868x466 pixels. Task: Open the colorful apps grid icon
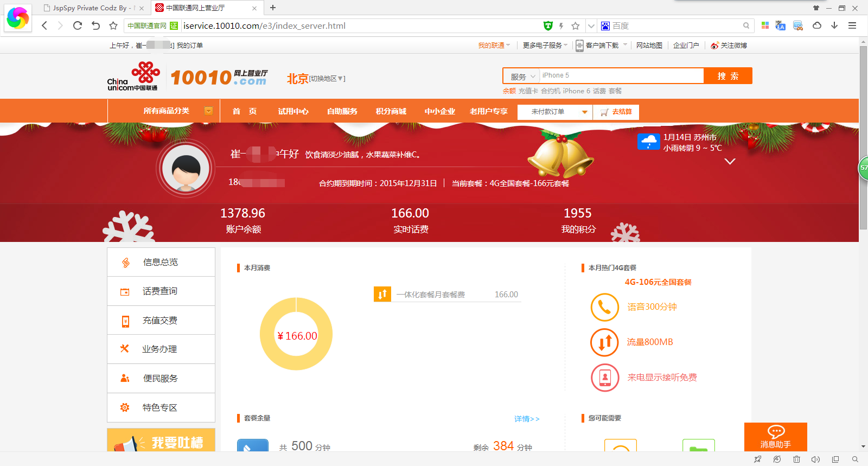tap(765, 25)
